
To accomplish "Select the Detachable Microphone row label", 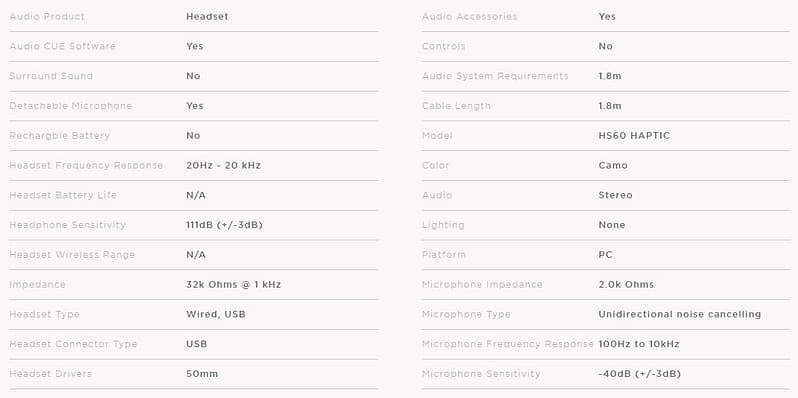I will coord(71,106).
